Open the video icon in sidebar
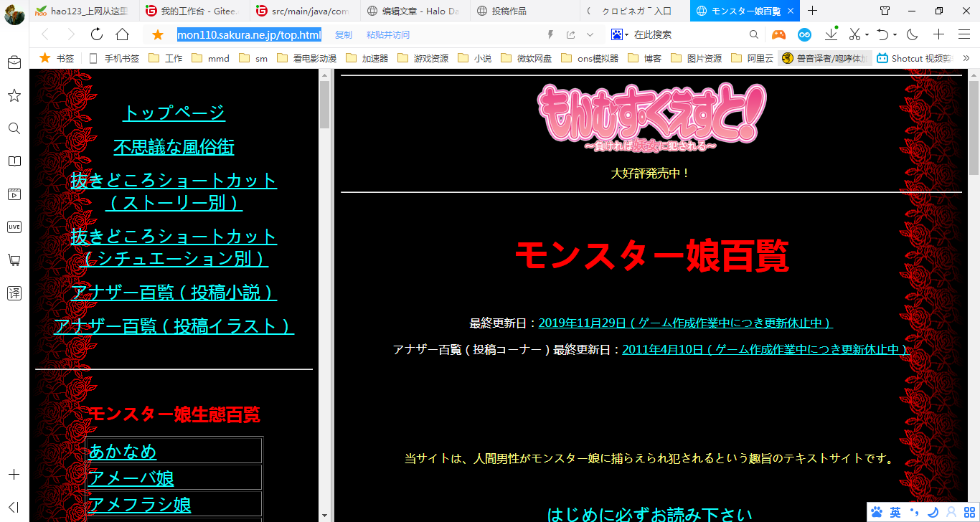Viewport: 980px width, 522px height. pyautogui.click(x=14, y=194)
